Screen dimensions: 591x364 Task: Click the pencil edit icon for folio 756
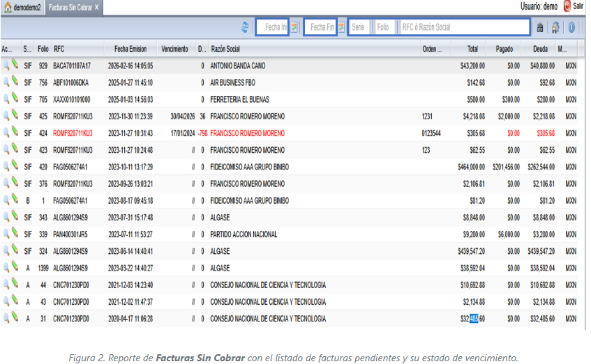coord(14,81)
